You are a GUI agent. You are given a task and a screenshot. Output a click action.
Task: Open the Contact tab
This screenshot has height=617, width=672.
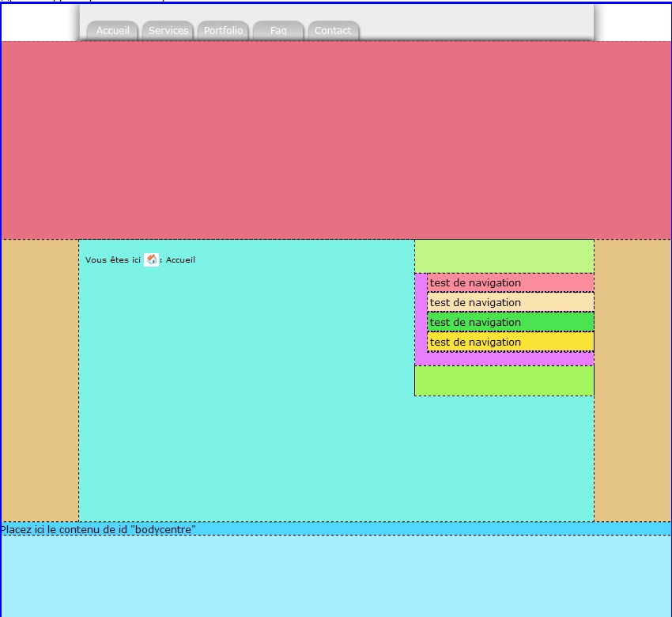(x=333, y=31)
